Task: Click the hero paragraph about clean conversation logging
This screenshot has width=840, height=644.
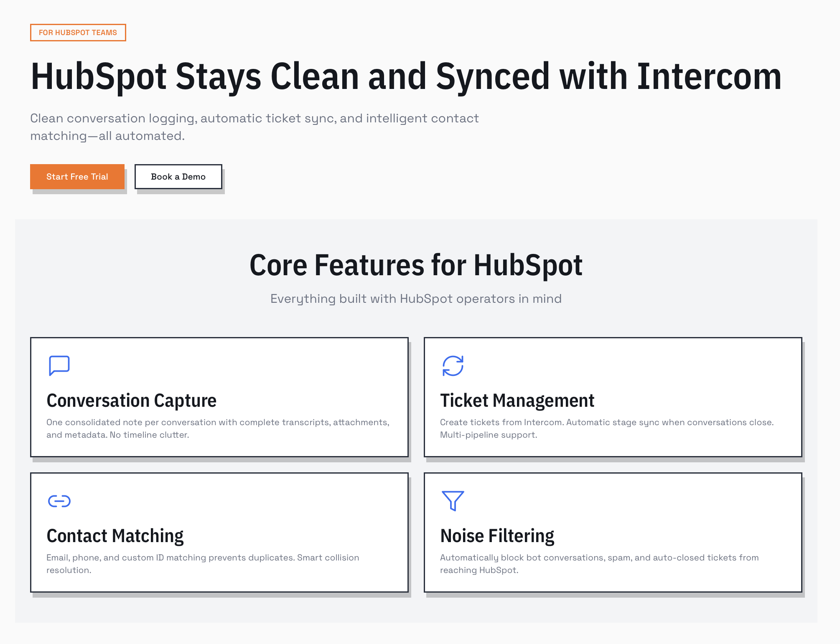Action: (254, 127)
